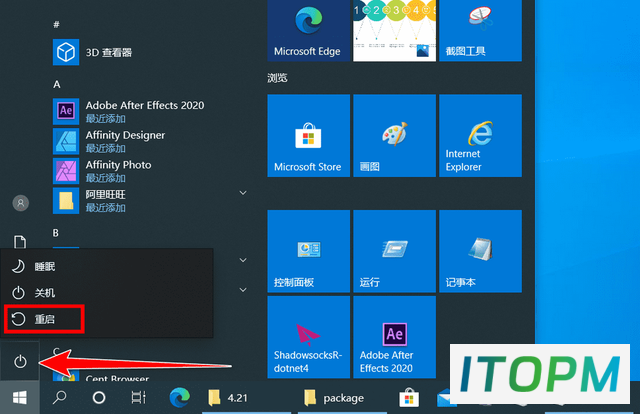Switch to the 4.21 folder window on taskbar

(249, 397)
